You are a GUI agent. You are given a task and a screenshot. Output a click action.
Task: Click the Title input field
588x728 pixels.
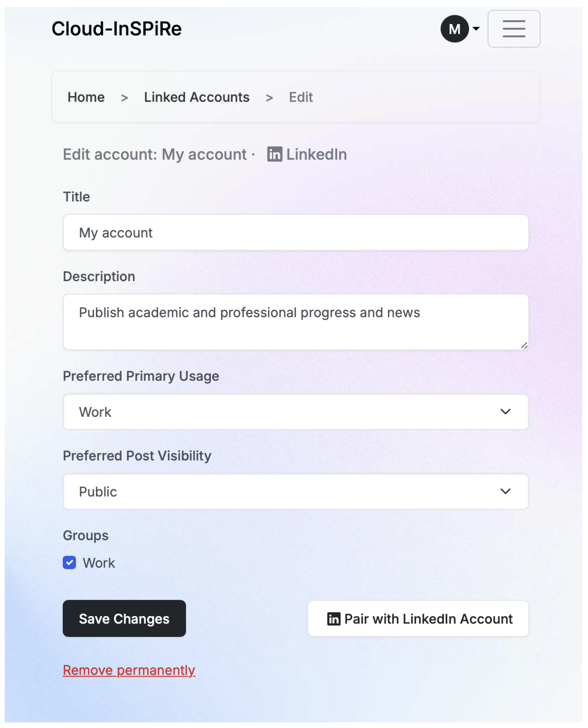pyautogui.click(x=295, y=232)
